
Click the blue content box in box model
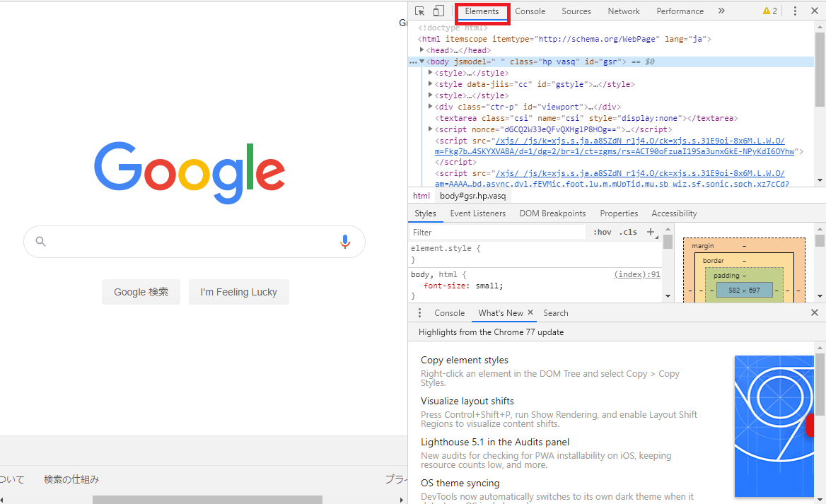point(745,291)
